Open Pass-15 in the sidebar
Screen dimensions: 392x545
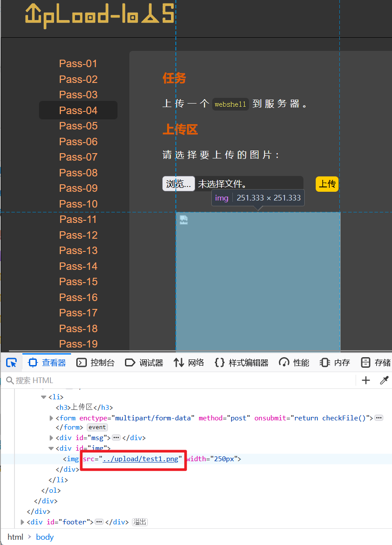[78, 282]
